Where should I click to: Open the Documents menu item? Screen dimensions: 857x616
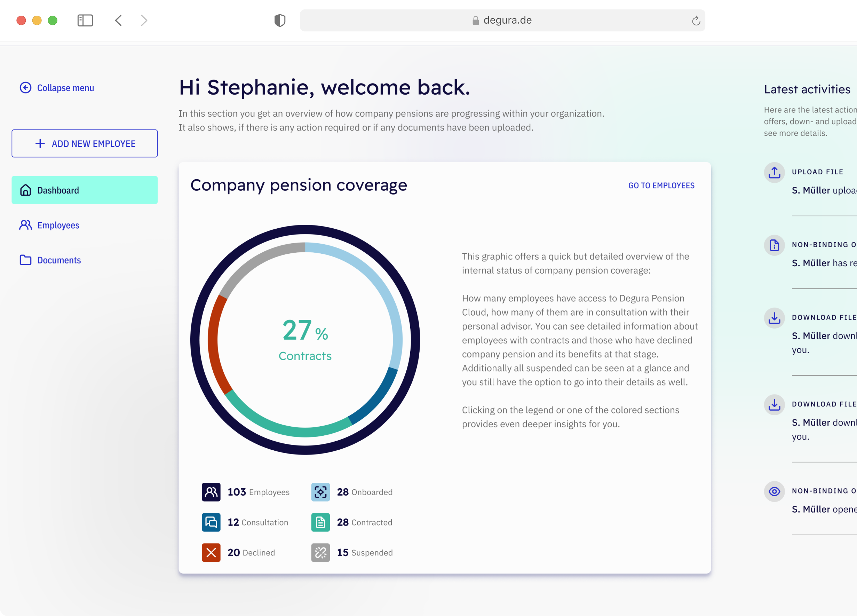(x=58, y=260)
